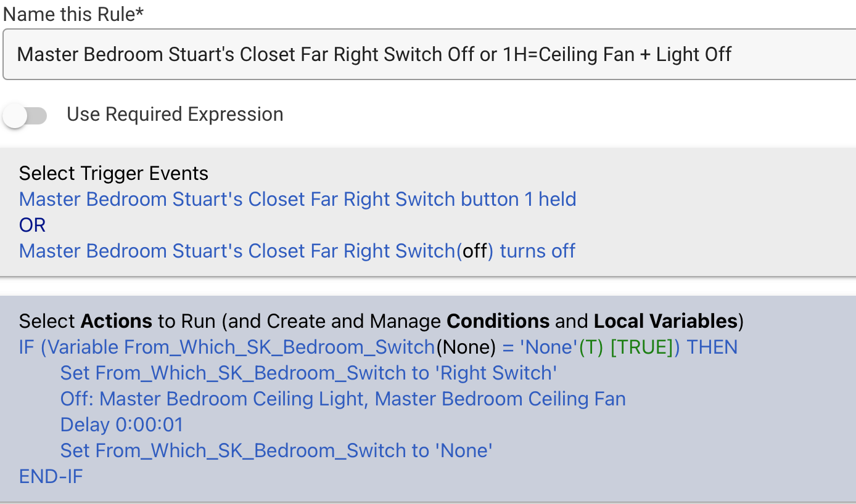This screenshot has width=856, height=504.
Task: Edit the Delay 0:00:01 action
Action: [121, 425]
